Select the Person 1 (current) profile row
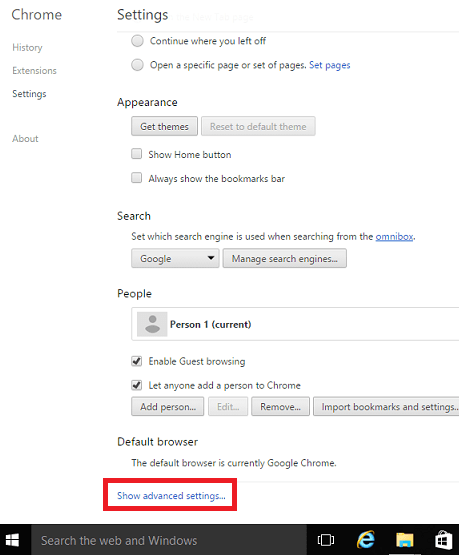The height and width of the screenshot is (555, 459). click(295, 324)
